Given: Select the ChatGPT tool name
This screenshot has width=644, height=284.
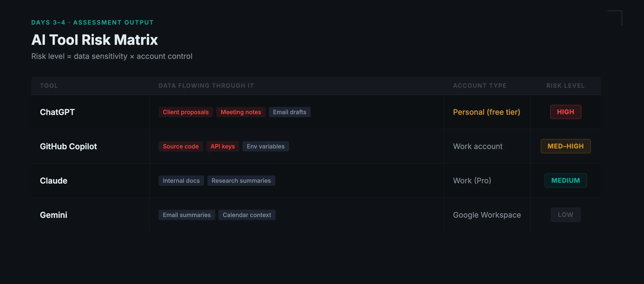Looking at the screenshot, I should click(x=57, y=112).
